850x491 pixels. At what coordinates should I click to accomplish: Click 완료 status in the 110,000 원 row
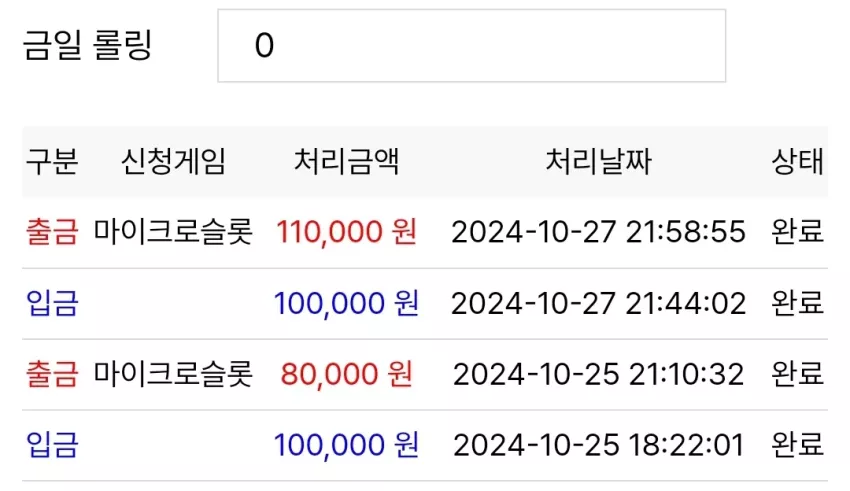point(797,232)
